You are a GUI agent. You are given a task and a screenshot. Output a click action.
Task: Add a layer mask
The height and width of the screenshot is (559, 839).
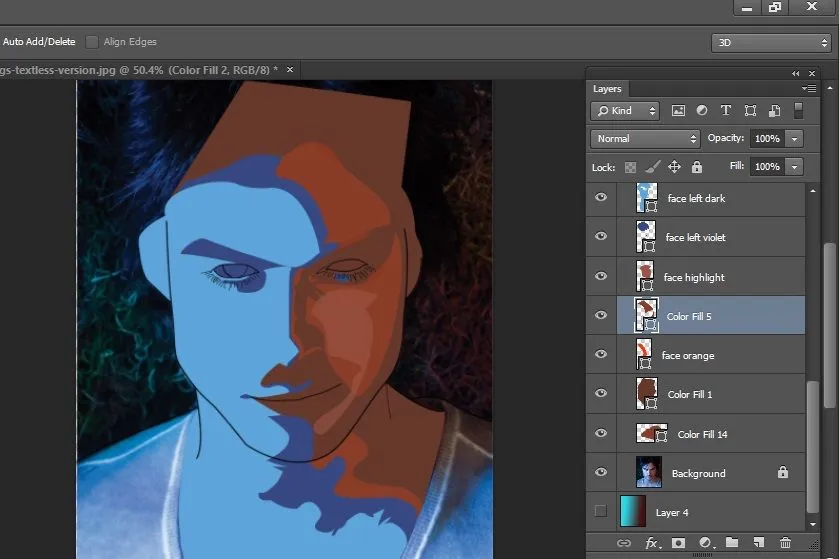680,543
